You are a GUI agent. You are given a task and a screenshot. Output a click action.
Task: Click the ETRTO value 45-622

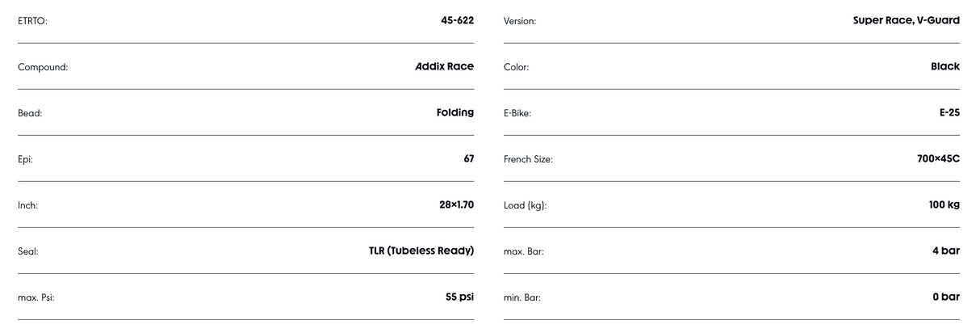coord(451,20)
